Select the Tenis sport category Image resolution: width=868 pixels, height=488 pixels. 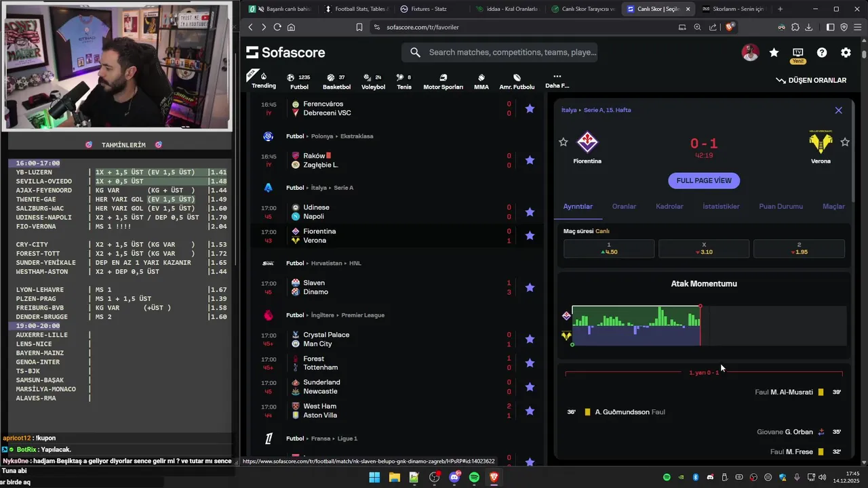[x=404, y=82]
